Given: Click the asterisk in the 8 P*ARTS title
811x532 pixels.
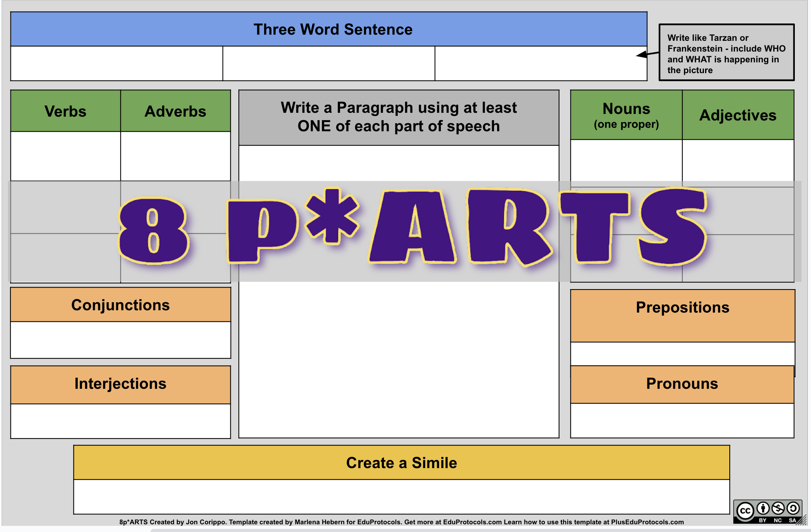Looking at the screenshot, I should 332,217.
